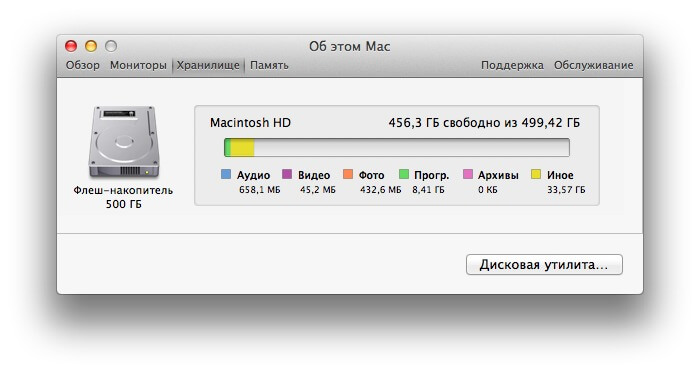Click the Флеш-накопитель label
700x373 pixels.
pos(123,190)
